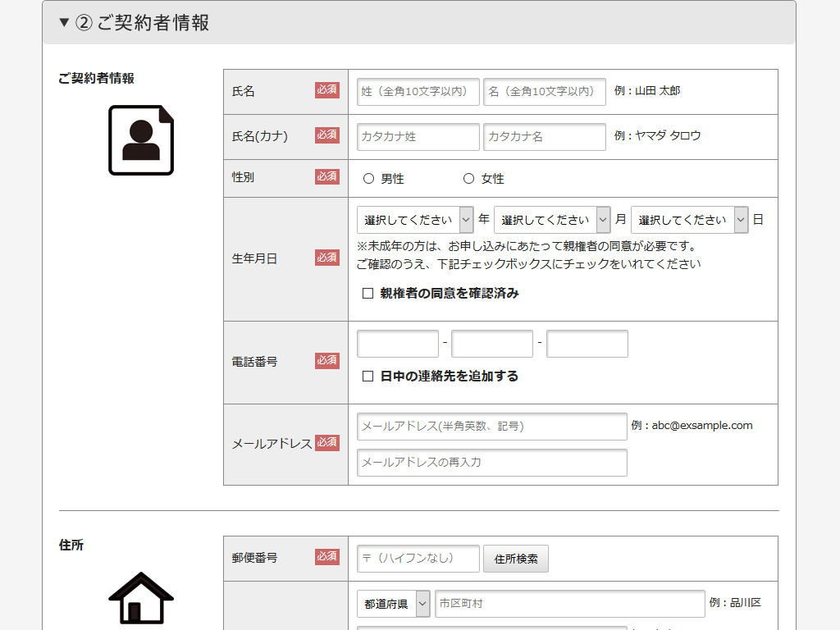Viewport: 840px width, 630px height.
Task: Click the 郵便番号 row label
Action: pos(254,558)
